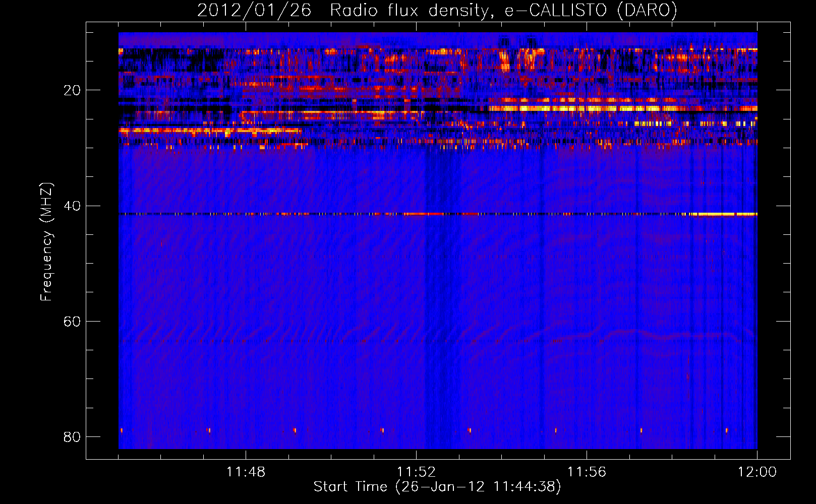Click the 'Start Time (26-Jan-12 11:44:38)' label

pyautogui.click(x=437, y=487)
